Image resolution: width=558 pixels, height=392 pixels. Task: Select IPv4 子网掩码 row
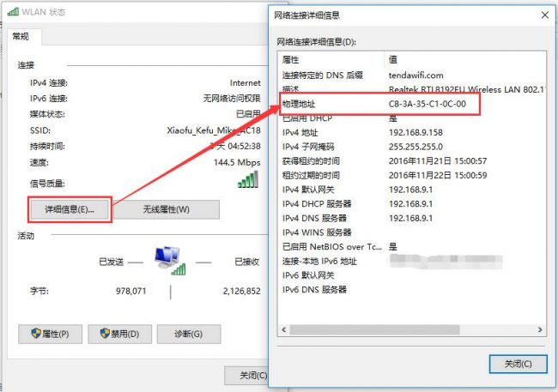[x=412, y=147]
